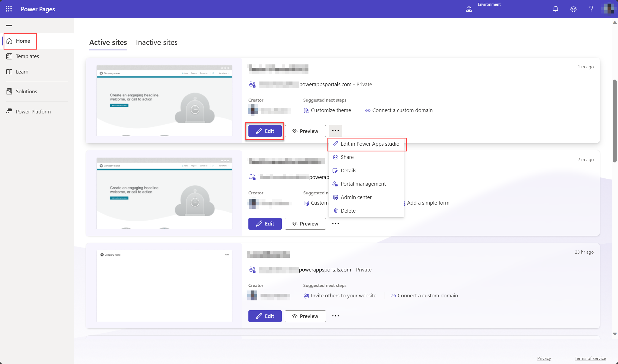Click the Active sites tab
This screenshot has width=618, height=364.
(x=108, y=42)
